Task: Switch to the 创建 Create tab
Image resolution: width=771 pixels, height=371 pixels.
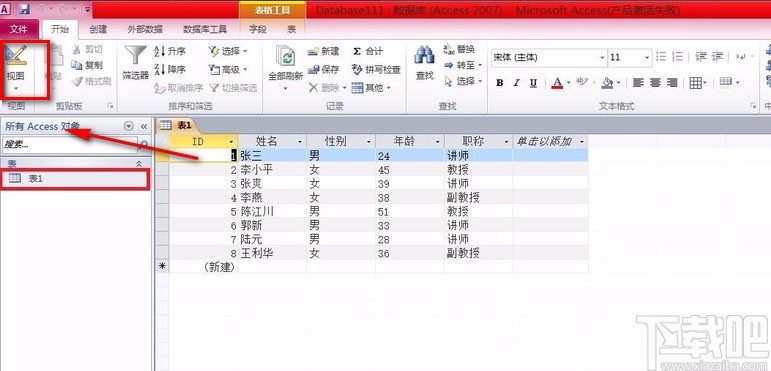Action: 98,29
